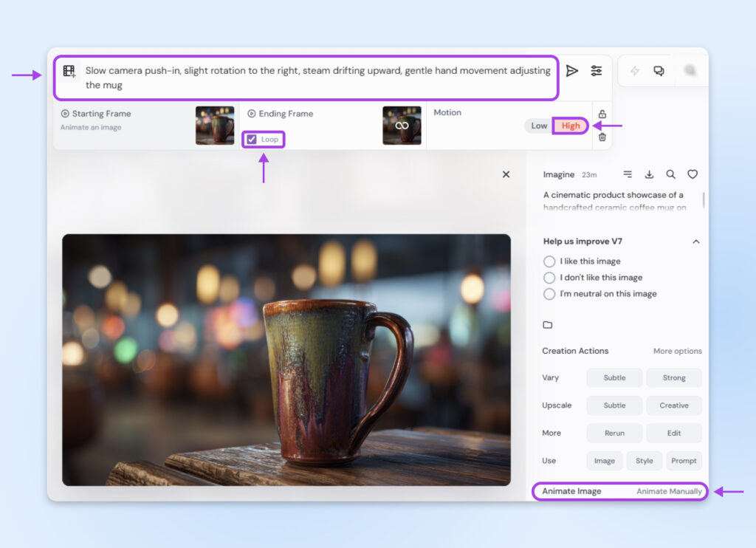The height and width of the screenshot is (548, 756).
Task: Select "I don't like this image" option
Action: 549,278
